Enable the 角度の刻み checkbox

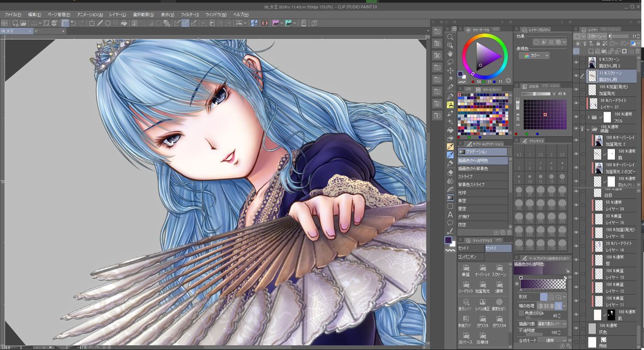522,313
